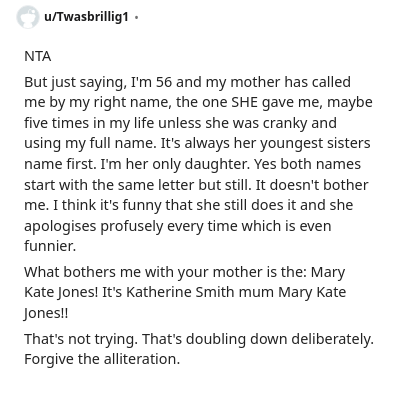Click the sentence 'That's not trying.'
This screenshot has width=400, height=395.
pos(81,339)
